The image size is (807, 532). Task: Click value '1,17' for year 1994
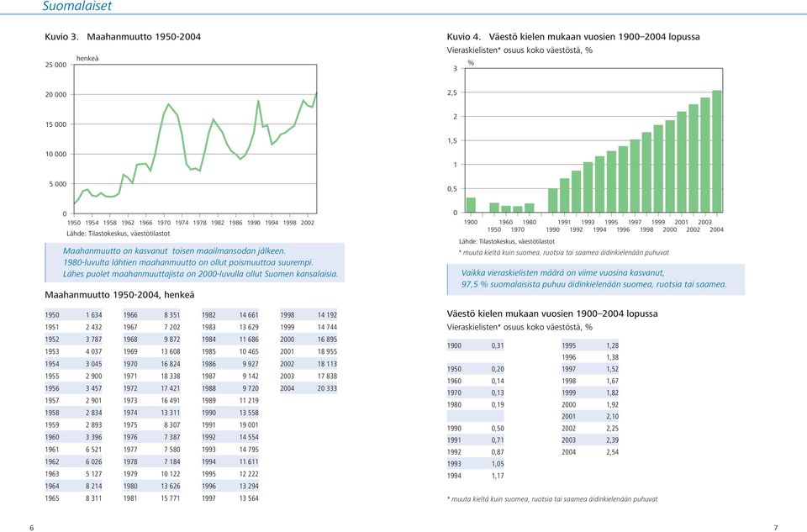(497, 476)
